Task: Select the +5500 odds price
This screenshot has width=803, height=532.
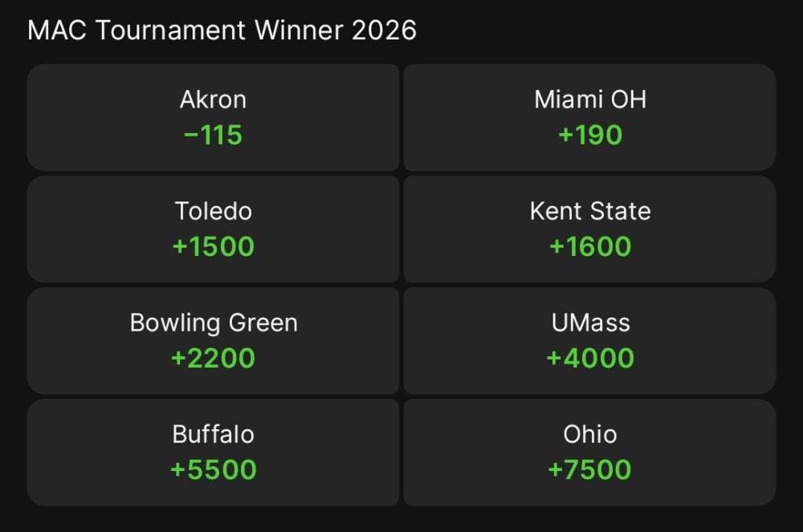Action: pos(213,469)
